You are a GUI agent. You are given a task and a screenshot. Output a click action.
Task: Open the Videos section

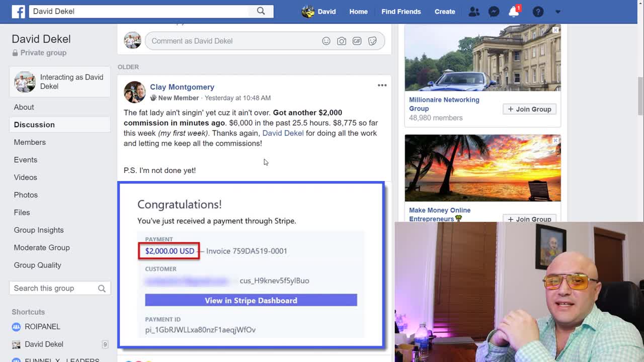click(x=25, y=177)
